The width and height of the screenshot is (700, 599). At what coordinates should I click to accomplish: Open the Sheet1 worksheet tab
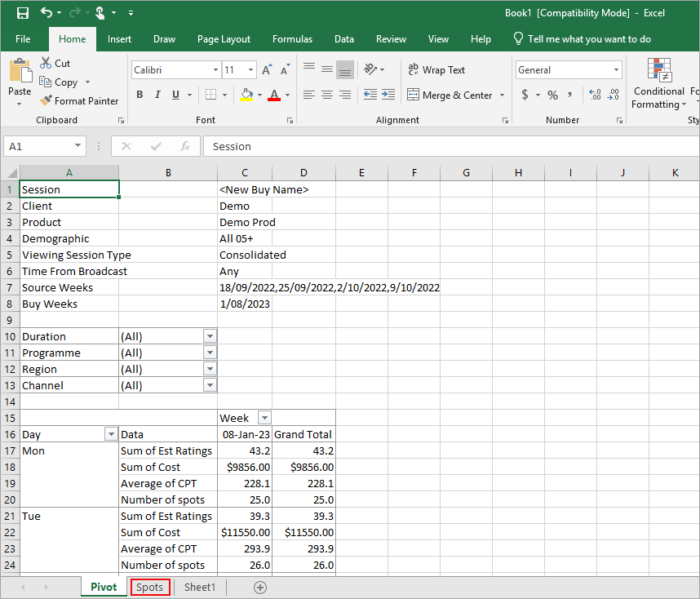[200, 587]
